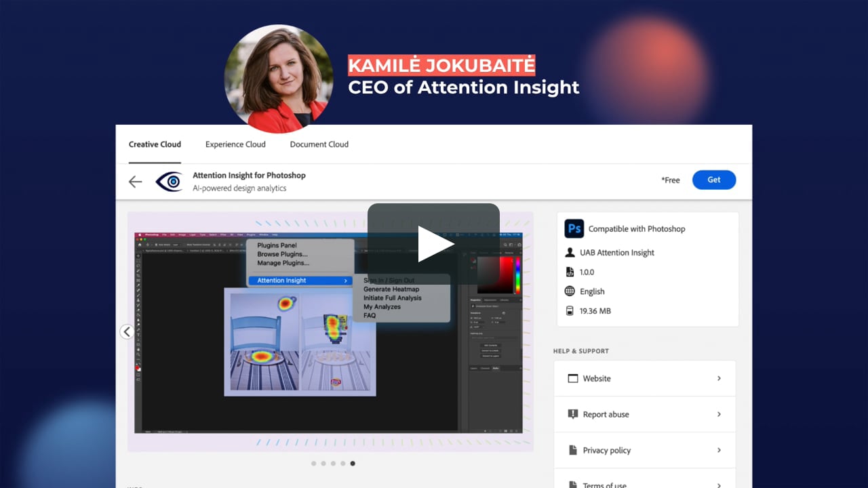The height and width of the screenshot is (488, 868).
Task: Play the video with the center play button
Action: click(x=434, y=244)
